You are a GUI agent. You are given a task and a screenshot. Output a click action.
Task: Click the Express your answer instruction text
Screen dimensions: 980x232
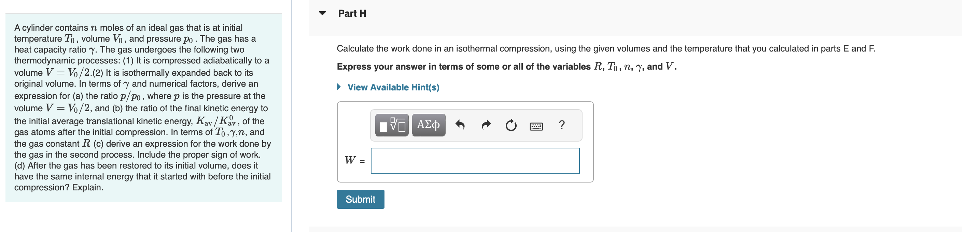point(506,67)
